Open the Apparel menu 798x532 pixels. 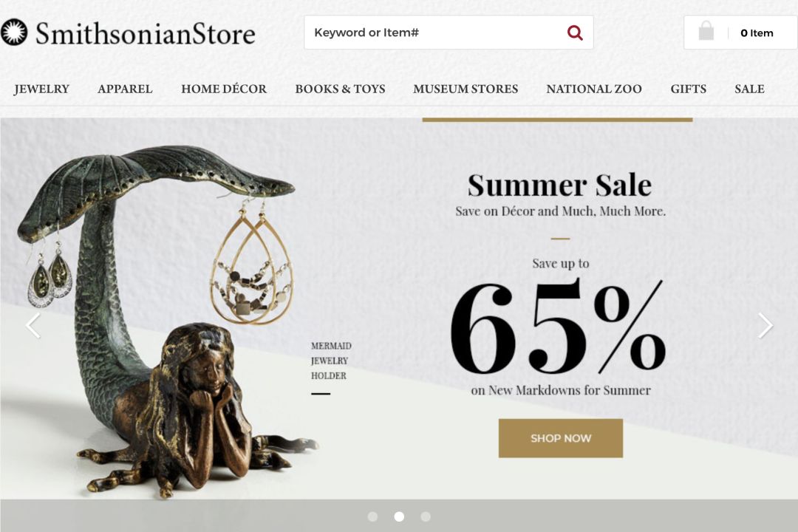pyautogui.click(x=125, y=89)
